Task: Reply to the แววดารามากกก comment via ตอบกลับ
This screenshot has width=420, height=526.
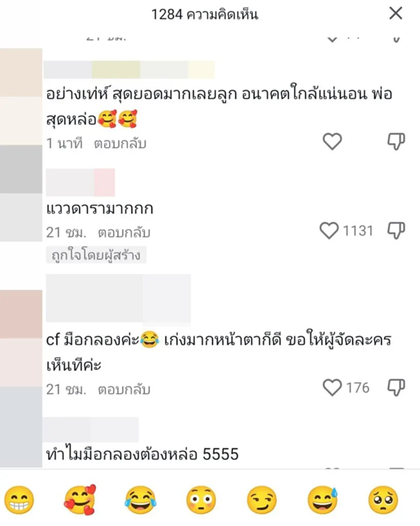Action: [124, 233]
